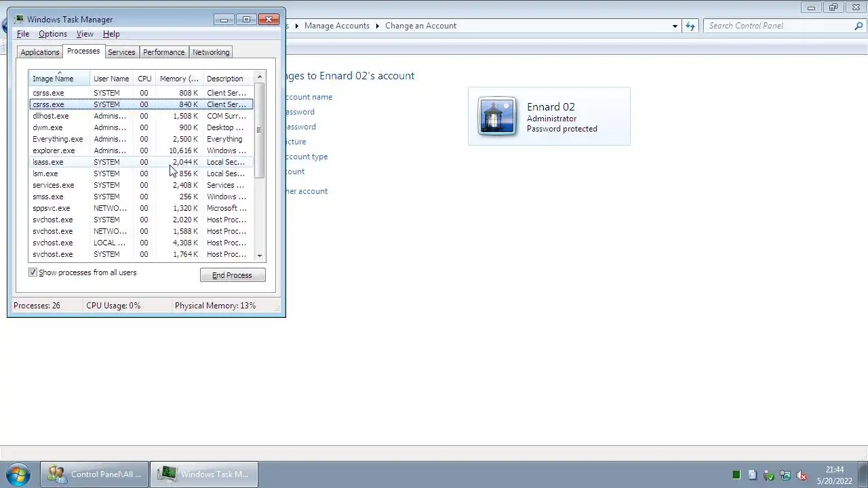
Task: Click in Search Control Panel field
Action: coord(780,26)
